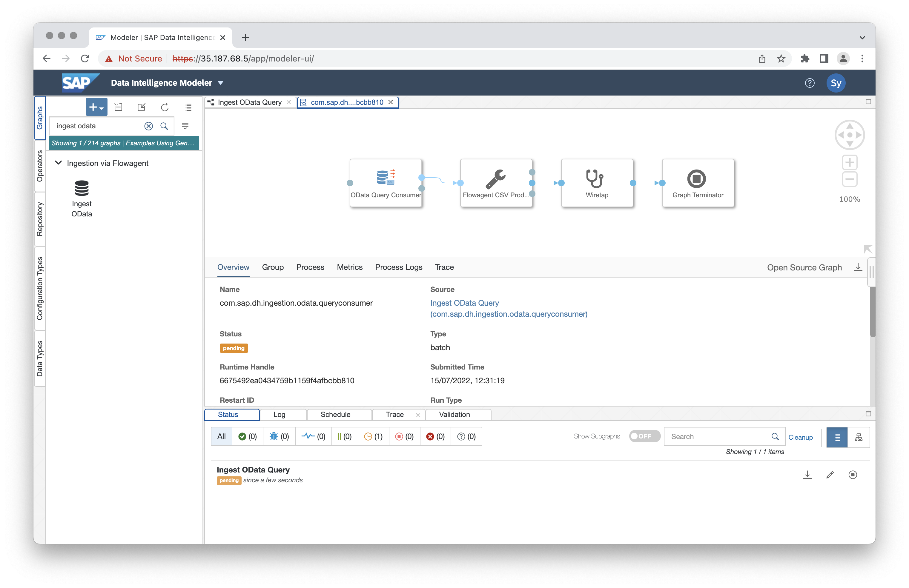Viewport: 909px width, 588px height.
Task: Click the details panel vertical scrollbar
Action: coord(872,312)
